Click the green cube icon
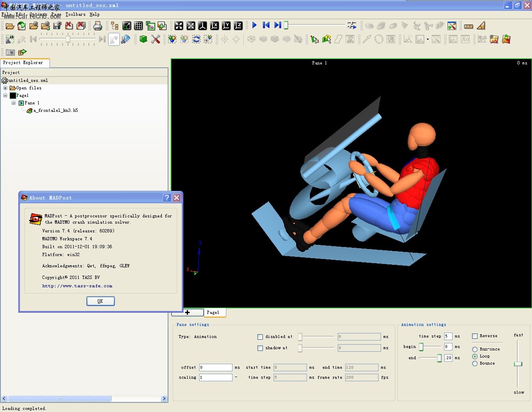The width and height of the screenshot is (532, 412). point(144,39)
